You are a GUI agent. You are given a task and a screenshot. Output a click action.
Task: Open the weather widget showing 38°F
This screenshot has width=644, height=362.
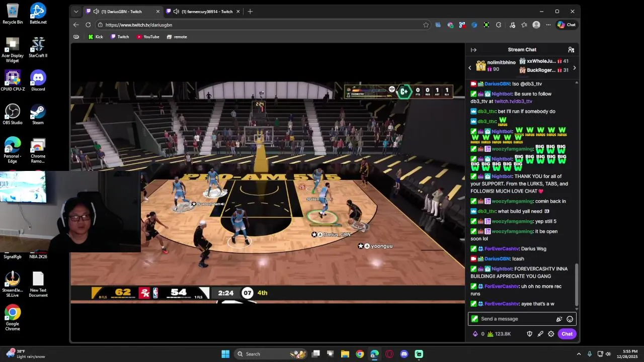(x=25, y=354)
